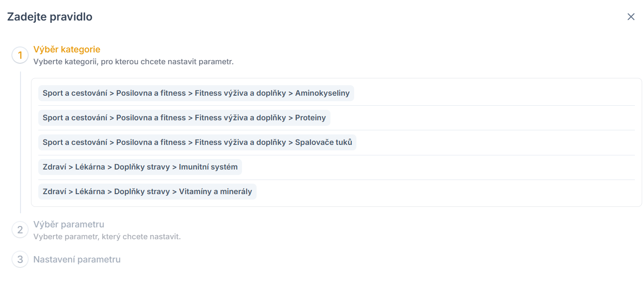Pick the Spalovače tuků category

pos(197,143)
